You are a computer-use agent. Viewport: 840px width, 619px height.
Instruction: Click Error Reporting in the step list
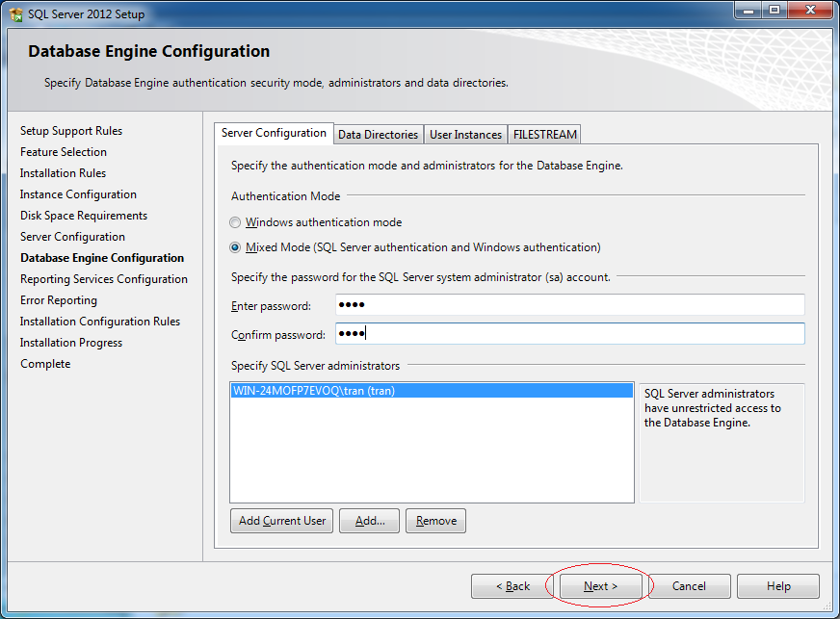tap(59, 300)
